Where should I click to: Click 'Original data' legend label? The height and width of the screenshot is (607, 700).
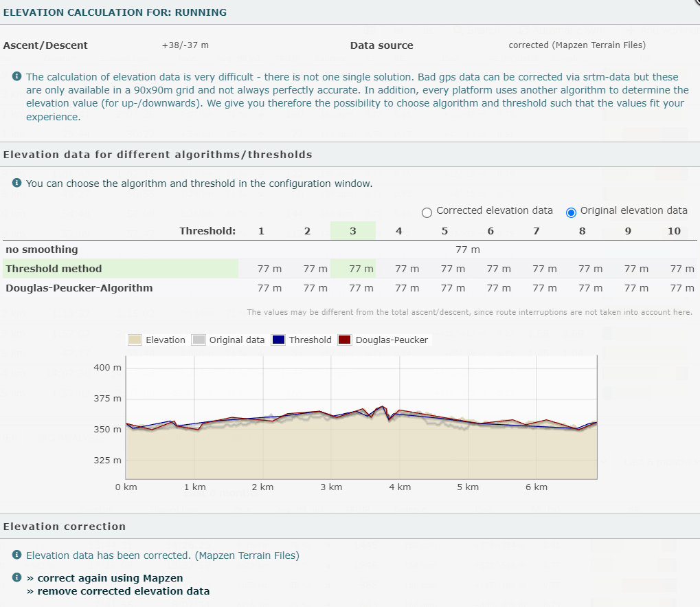tap(236, 340)
